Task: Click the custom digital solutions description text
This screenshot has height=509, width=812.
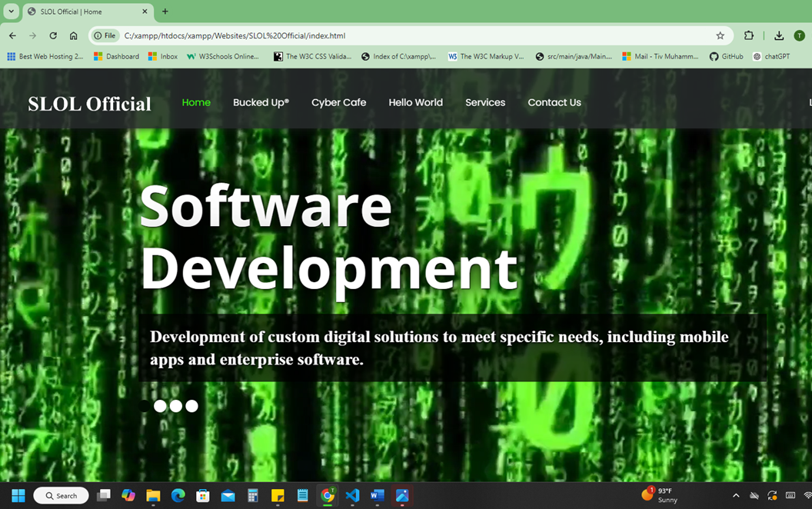Action: pos(439,348)
